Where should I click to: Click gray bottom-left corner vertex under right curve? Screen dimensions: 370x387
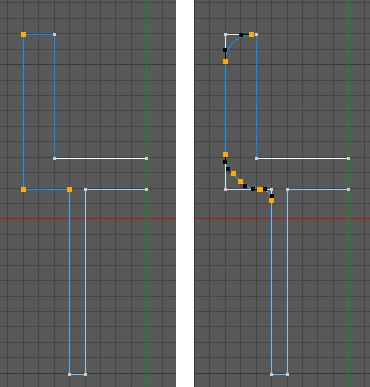point(226,189)
